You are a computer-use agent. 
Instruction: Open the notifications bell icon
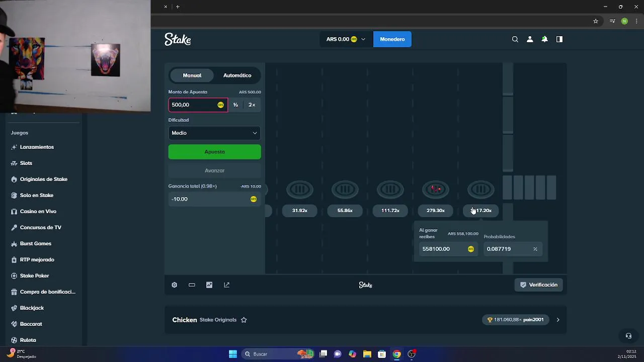point(544,39)
